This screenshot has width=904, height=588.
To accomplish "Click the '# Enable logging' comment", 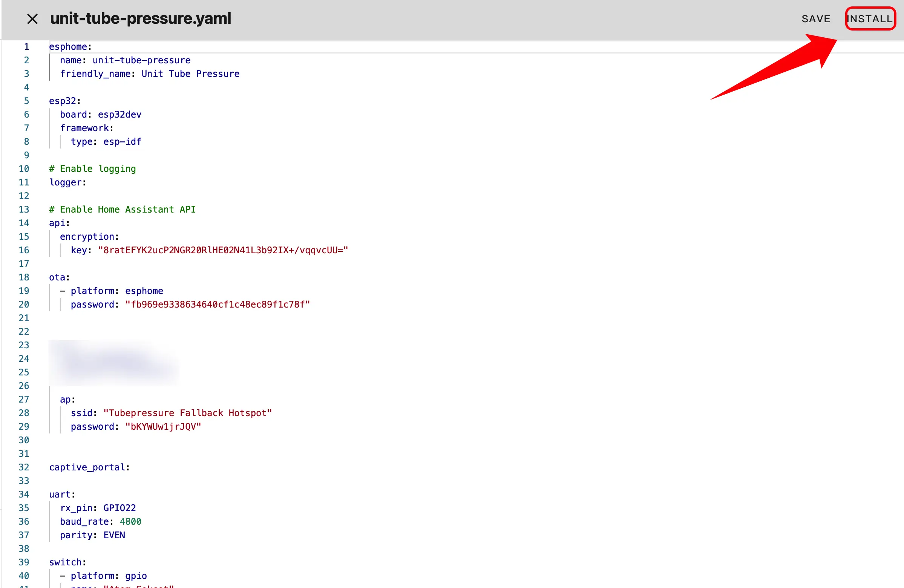I will 92,168.
